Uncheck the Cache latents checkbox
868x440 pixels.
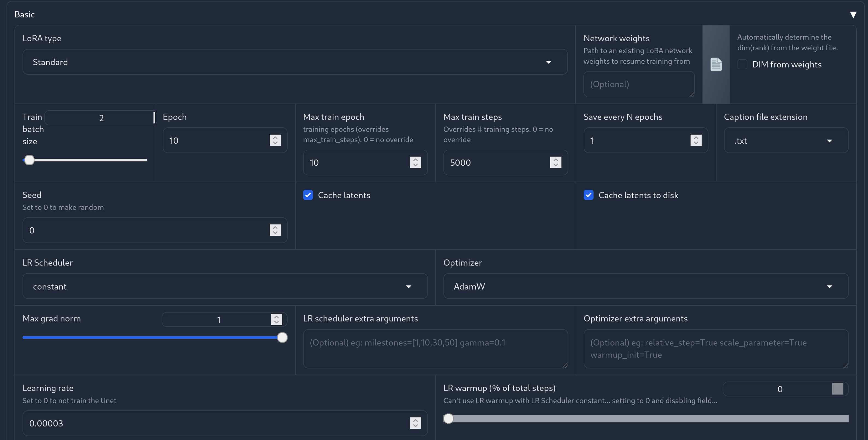coord(308,195)
